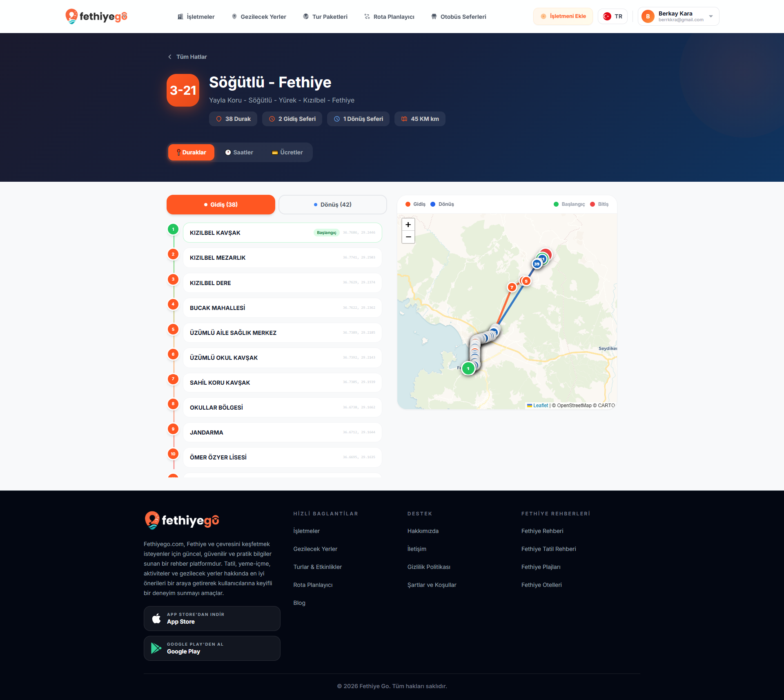
Task: Click green start marker 1 on map
Action: coord(468,368)
